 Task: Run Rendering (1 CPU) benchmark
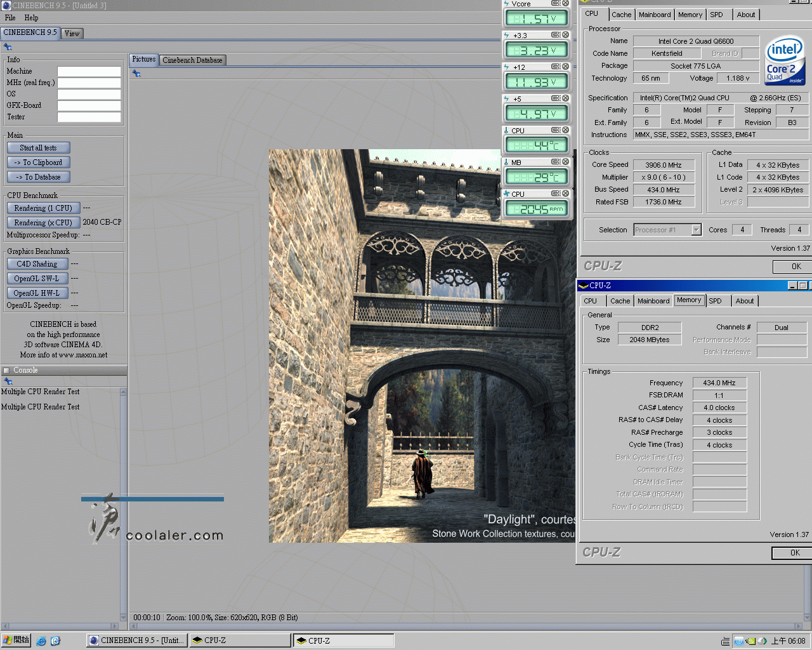coord(43,208)
